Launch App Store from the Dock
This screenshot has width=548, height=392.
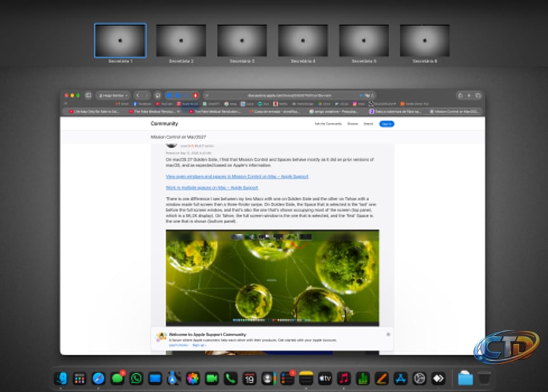[x=400, y=379]
